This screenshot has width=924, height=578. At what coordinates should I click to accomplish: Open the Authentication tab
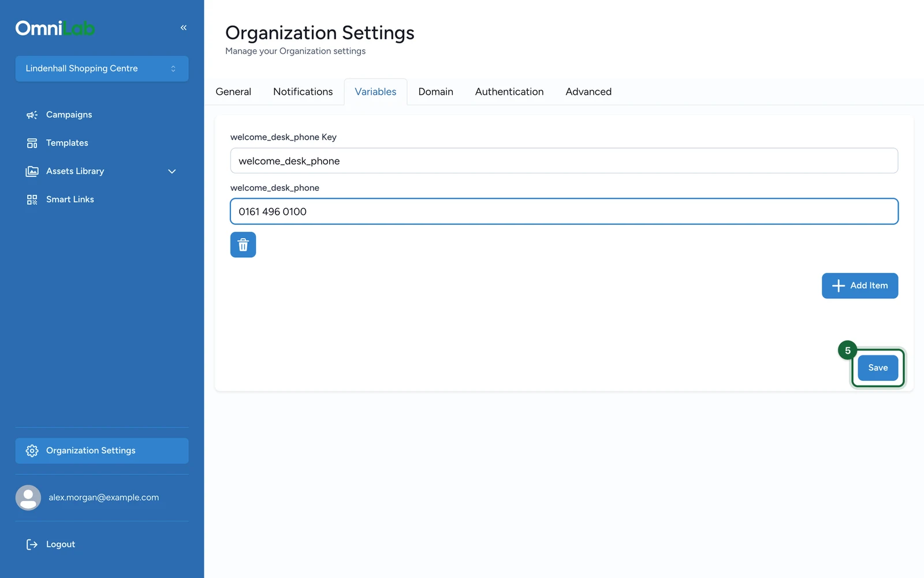pyautogui.click(x=509, y=92)
